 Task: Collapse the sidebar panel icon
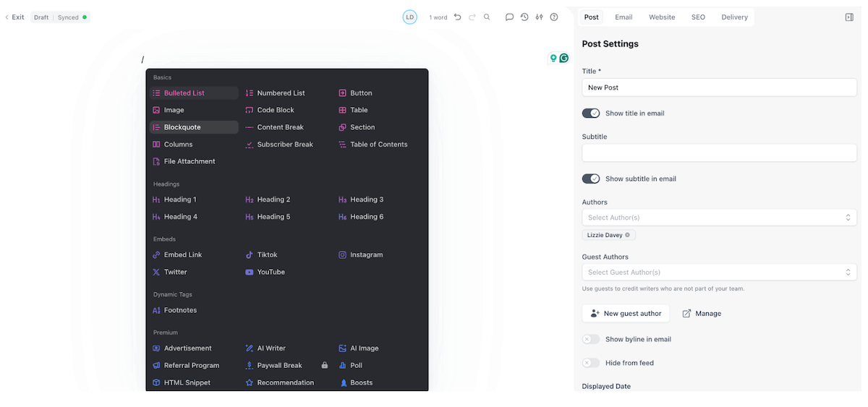pos(849,17)
